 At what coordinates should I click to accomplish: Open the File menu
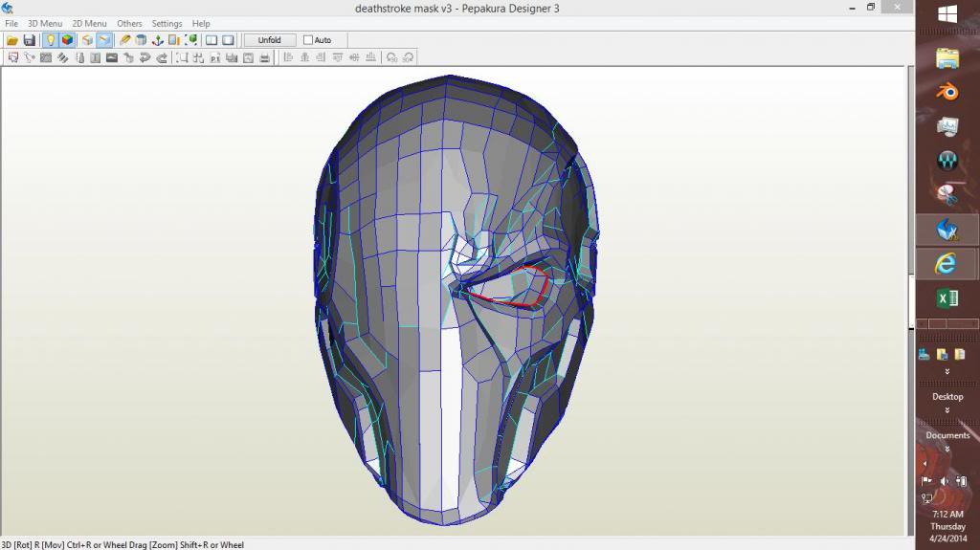pyautogui.click(x=11, y=23)
